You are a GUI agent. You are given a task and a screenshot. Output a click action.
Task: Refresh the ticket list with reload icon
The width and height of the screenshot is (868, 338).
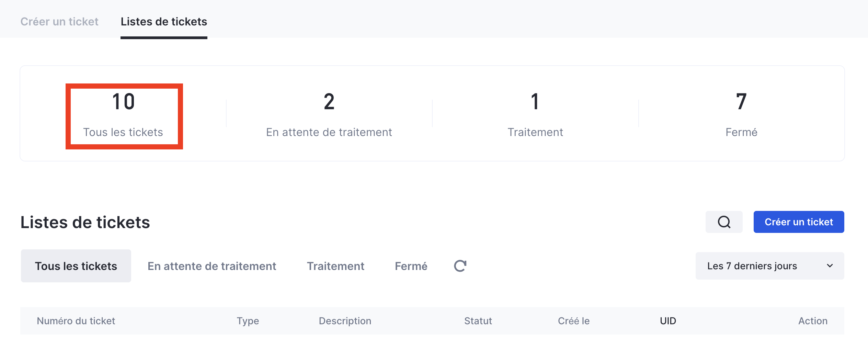point(460,266)
